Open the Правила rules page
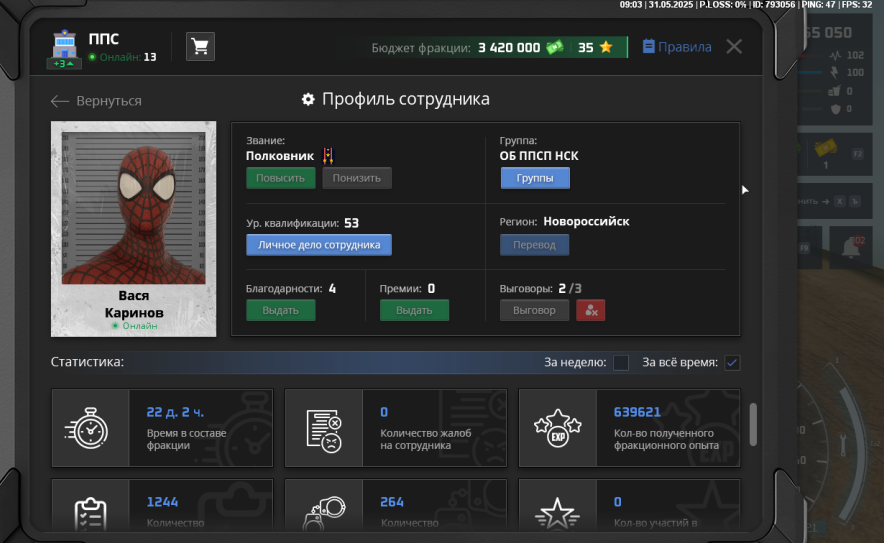 [x=677, y=47]
